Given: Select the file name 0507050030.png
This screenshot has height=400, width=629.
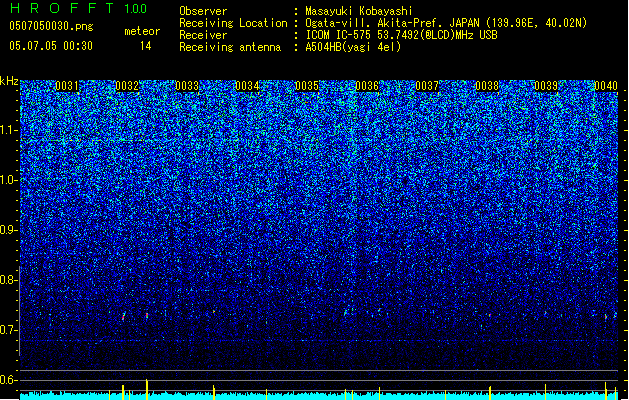Looking at the screenshot, I should click(51, 26).
